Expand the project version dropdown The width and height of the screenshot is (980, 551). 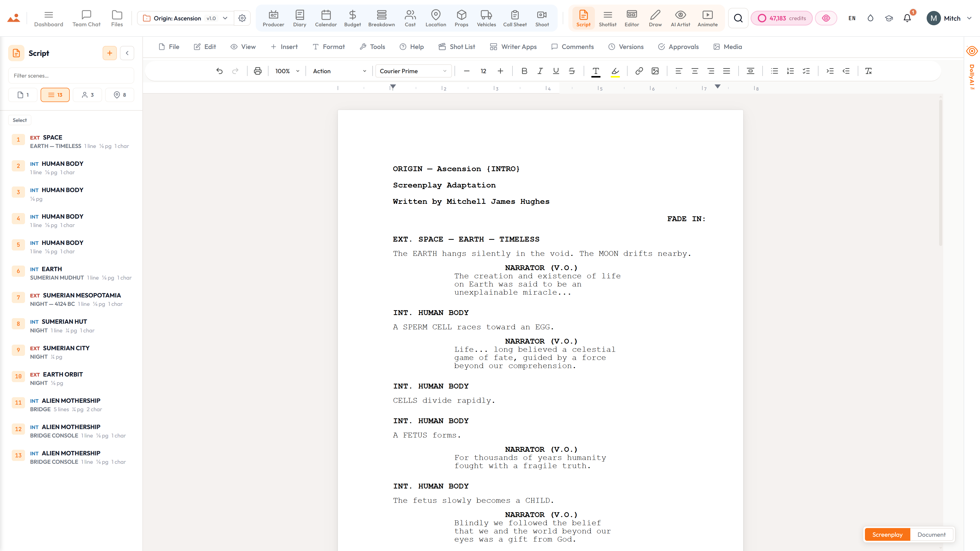coord(225,18)
